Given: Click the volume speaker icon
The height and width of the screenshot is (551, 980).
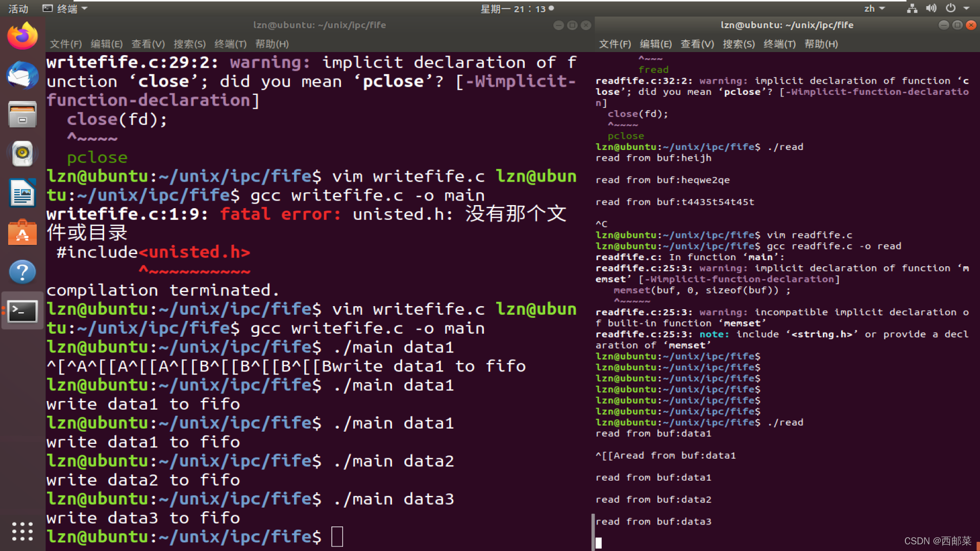Looking at the screenshot, I should (931, 9).
